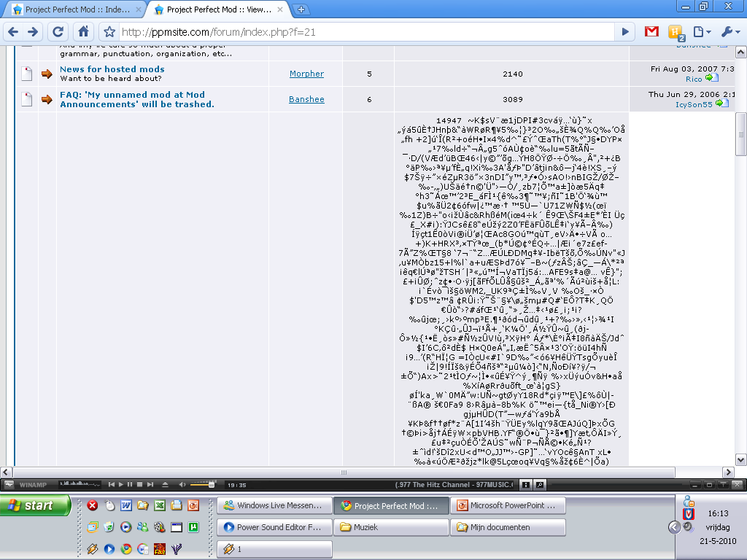The image size is (747, 560).
Task: Click the orange H extension icon
Action: pos(676,32)
